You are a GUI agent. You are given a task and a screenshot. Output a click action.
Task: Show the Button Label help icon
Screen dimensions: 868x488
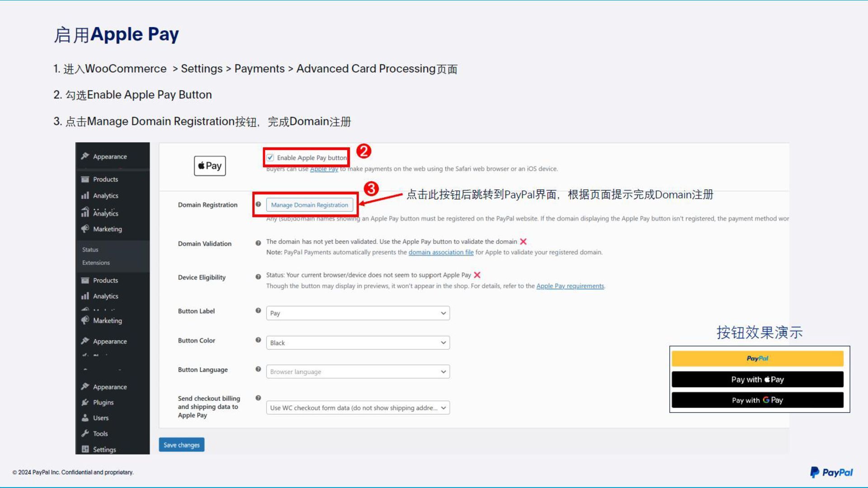click(x=258, y=310)
